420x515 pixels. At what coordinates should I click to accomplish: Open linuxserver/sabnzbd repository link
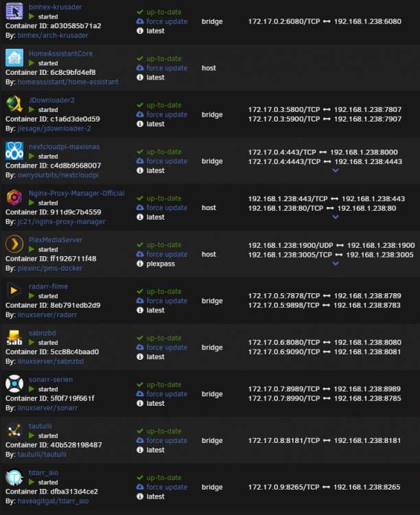tap(51, 362)
